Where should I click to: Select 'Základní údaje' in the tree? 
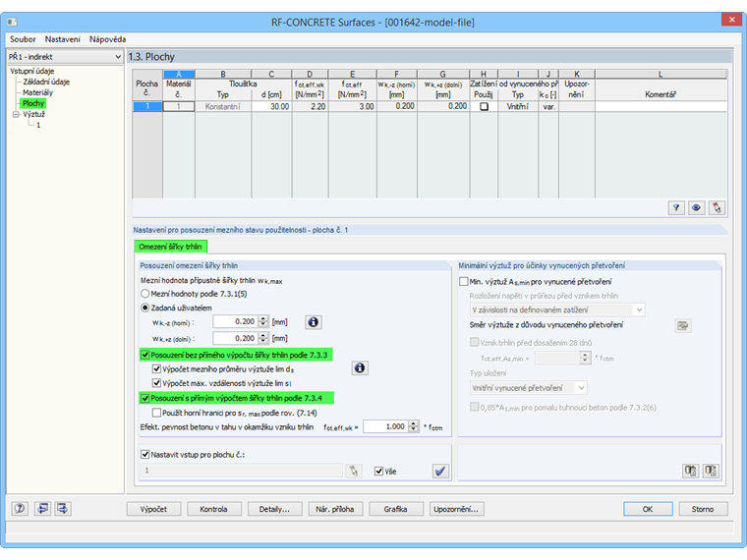point(46,82)
